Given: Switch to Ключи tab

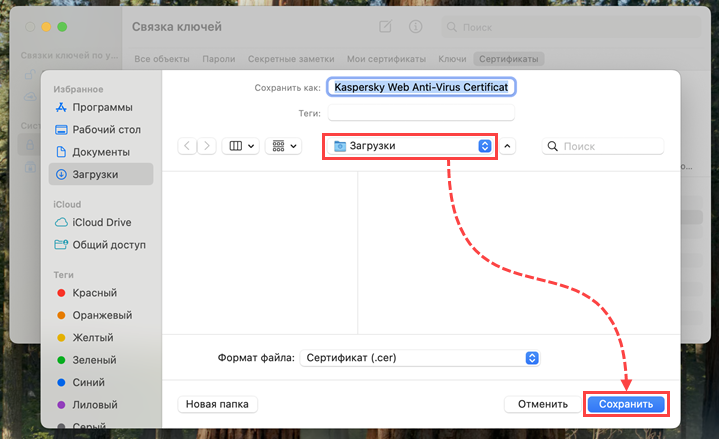Looking at the screenshot, I should pyautogui.click(x=452, y=59).
